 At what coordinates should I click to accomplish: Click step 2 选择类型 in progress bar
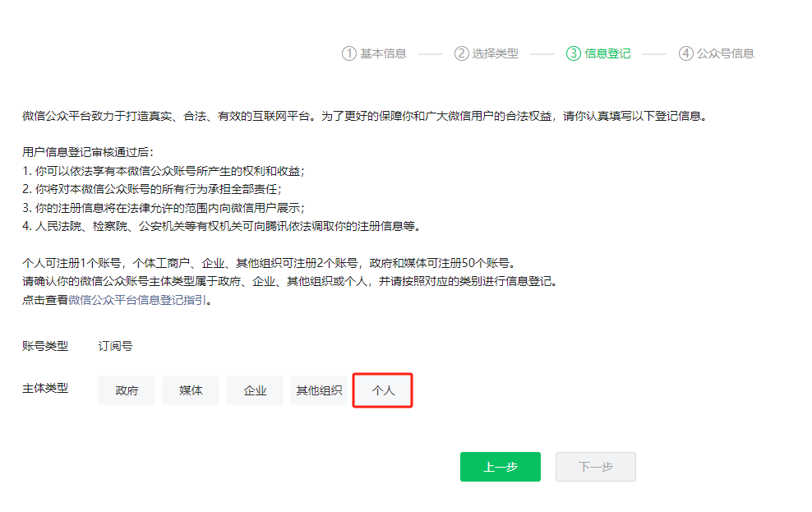[487, 53]
